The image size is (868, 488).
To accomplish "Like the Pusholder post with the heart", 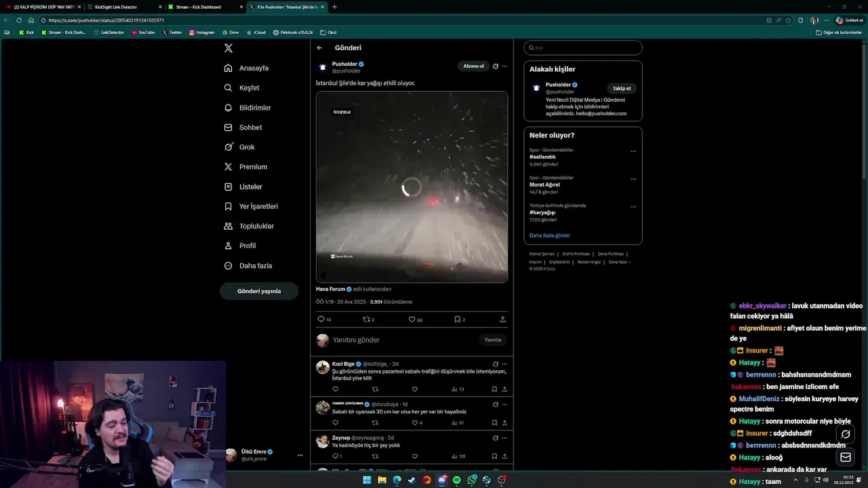I will coord(412,319).
